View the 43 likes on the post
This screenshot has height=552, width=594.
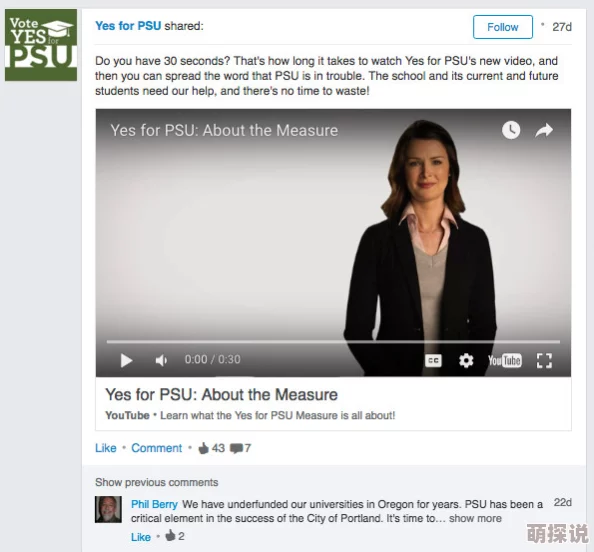tap(212, 448)
